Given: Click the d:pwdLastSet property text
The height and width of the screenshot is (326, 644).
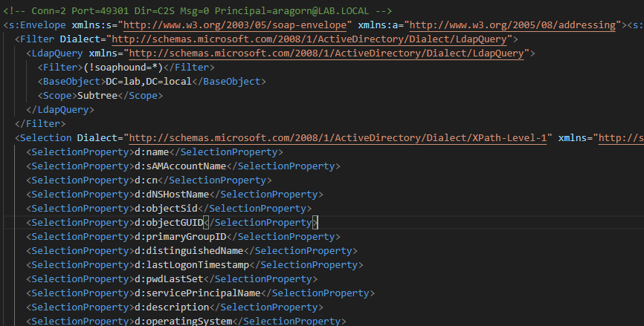Looking at the screenshot, I should (x=167, y=278).
